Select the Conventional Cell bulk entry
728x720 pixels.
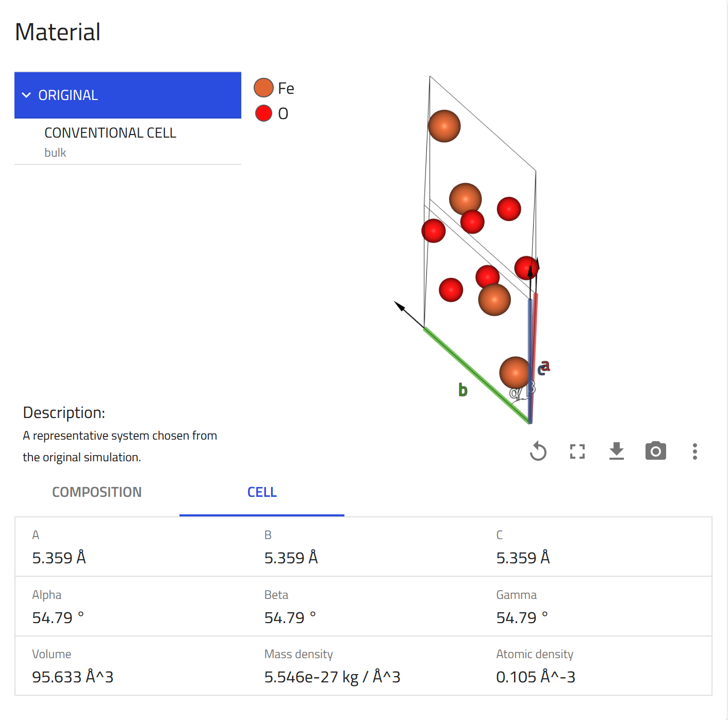(110, 141)
